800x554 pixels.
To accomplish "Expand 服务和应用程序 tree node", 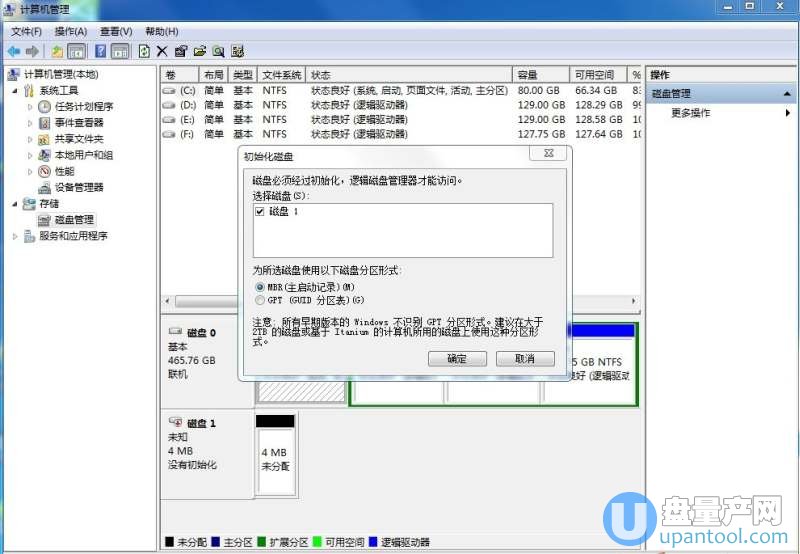I will [x=14, y=236].
